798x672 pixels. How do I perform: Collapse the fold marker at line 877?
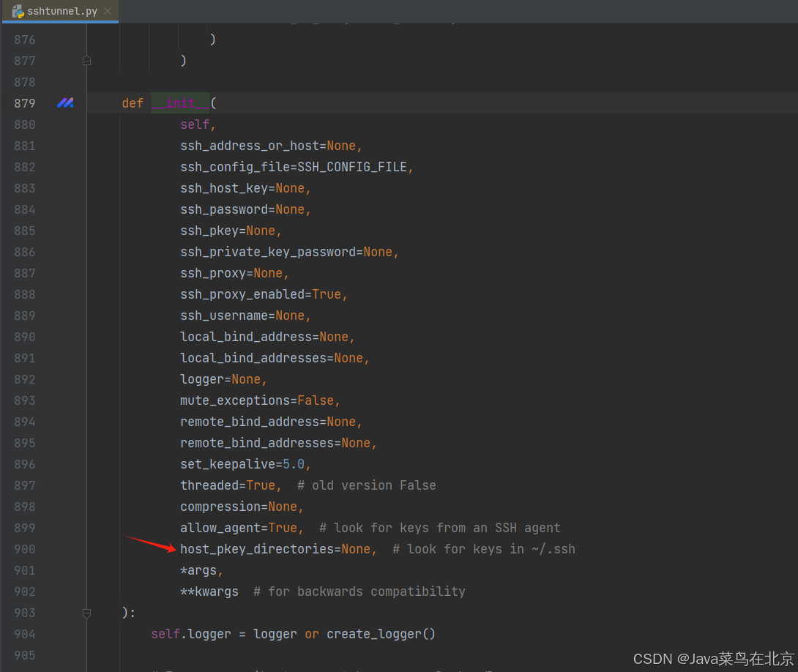[x=86, y=61]
